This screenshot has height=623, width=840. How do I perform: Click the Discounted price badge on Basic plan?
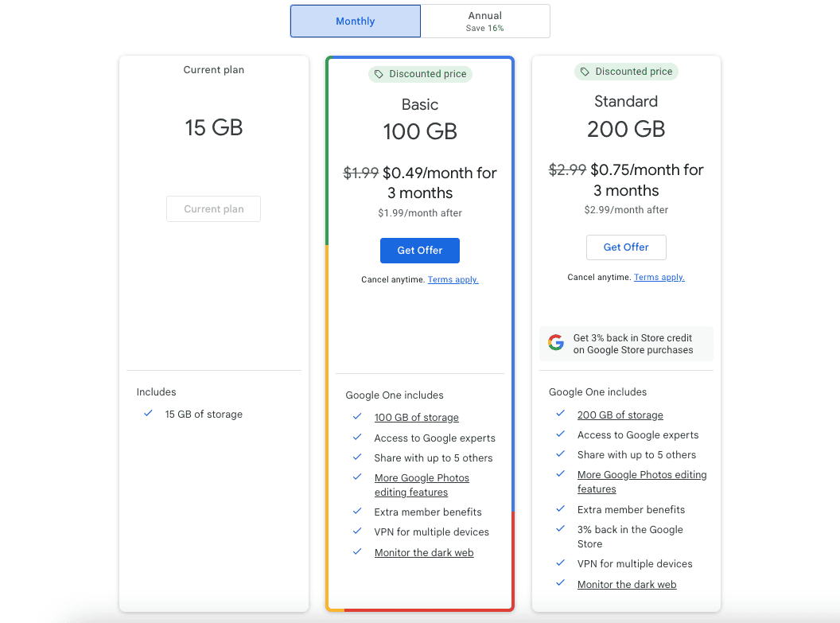(420, 74)
